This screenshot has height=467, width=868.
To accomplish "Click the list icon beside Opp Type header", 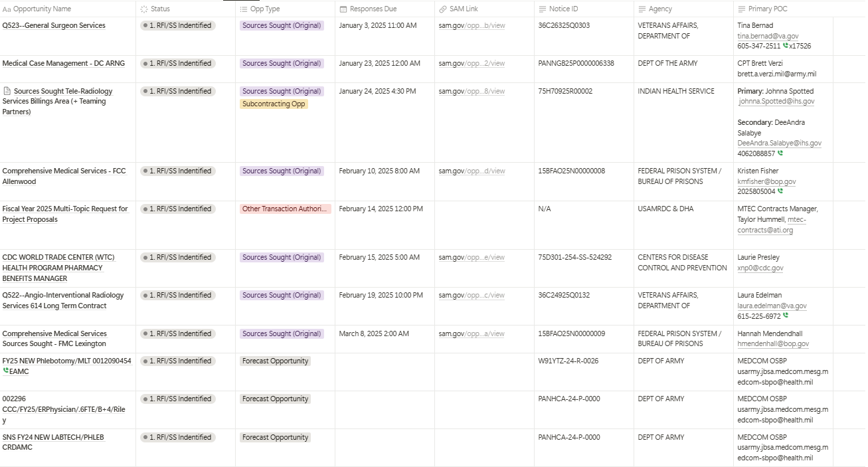I will [244, 9].
